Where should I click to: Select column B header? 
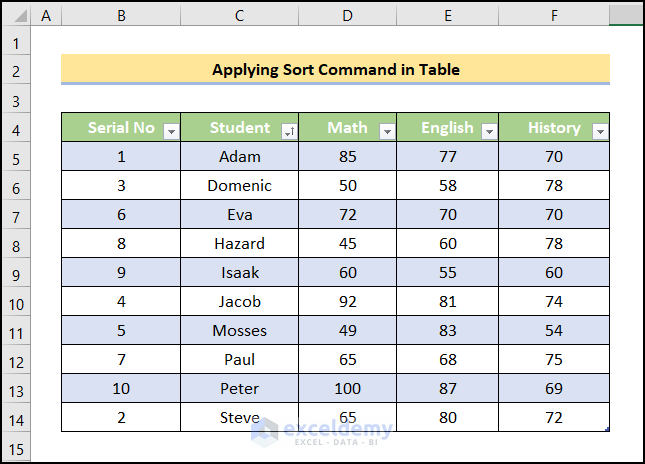pos(121,15)
